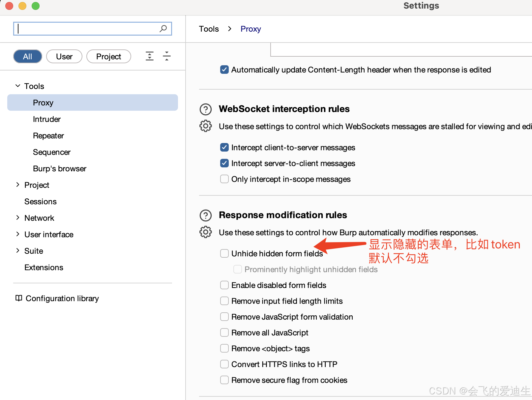This screenshot has height=400, width=532.
Task: Collapse the Tools tree section
Action: 18,86
